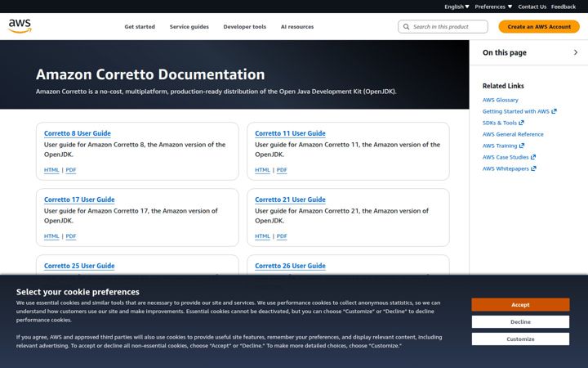Click external-link icon beside Getting Started with AWS
The image size is (588, 368).
pos(554,111)
